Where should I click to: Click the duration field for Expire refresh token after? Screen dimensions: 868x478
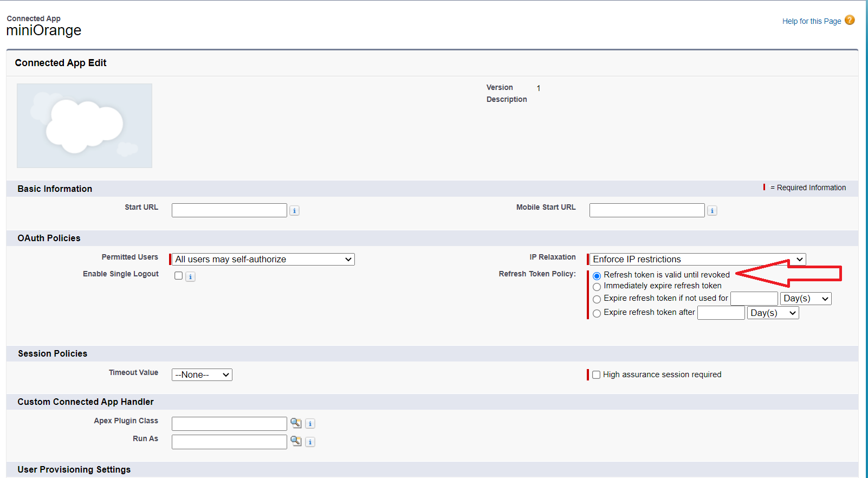[721, 313]
